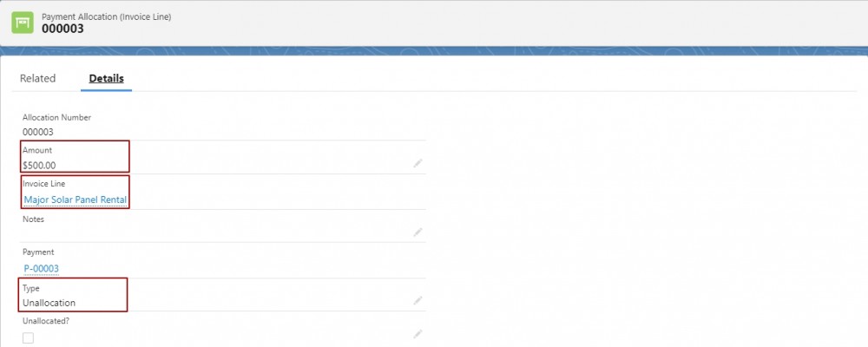Click the bold 000003 record title in header

62,29
